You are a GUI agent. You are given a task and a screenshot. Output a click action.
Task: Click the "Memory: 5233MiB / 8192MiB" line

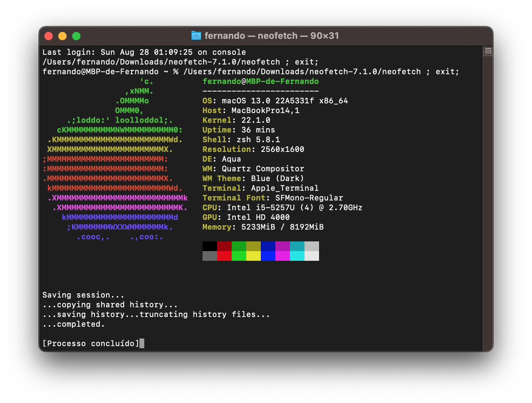(x=263, y=227)
